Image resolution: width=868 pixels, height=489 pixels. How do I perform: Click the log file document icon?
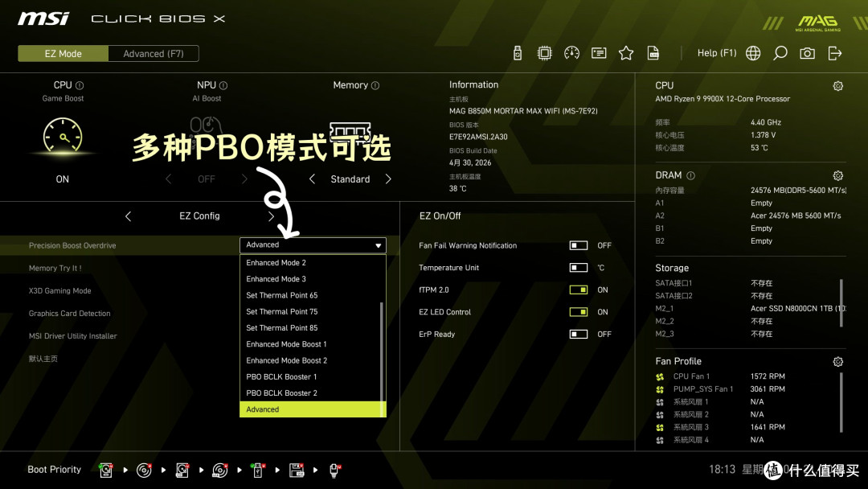(653, 53)
